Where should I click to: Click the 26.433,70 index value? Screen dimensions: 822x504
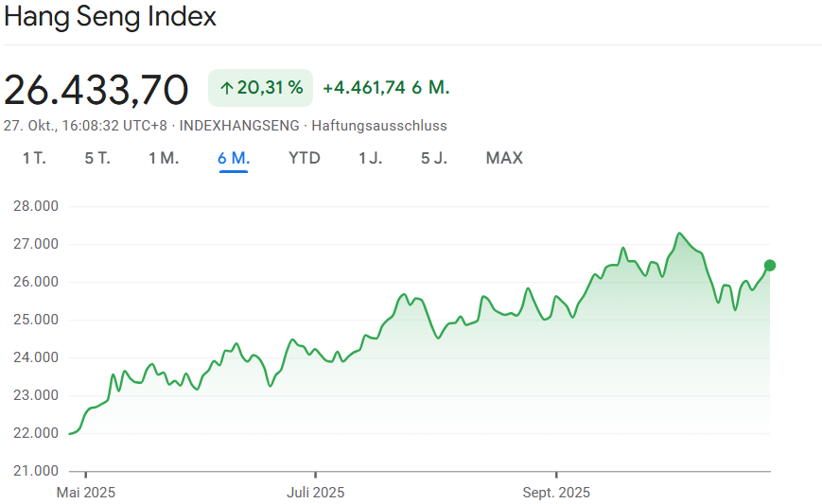click(x=96, y=89)
